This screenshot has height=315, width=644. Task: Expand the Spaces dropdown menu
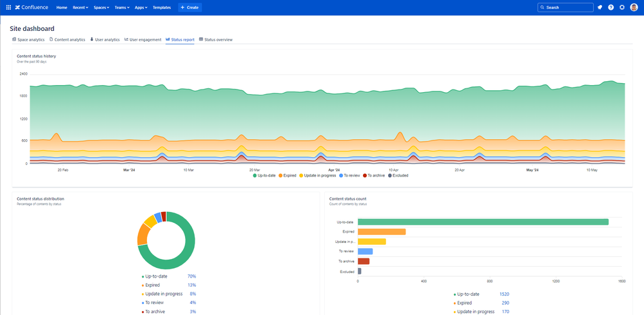pyautogui.click(x=102, y=7)
